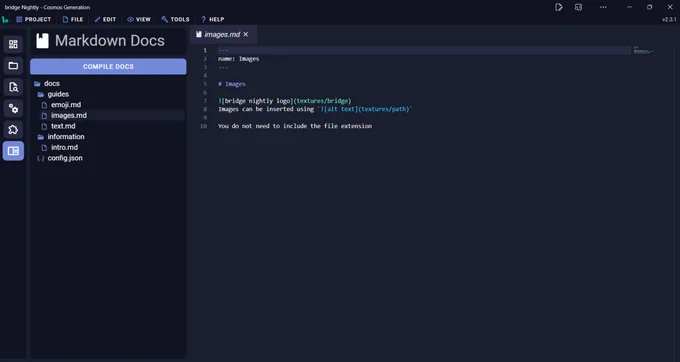Click the v2.3.1 version label
This screenshot has height=362, width=680.
tap(669, 20)
